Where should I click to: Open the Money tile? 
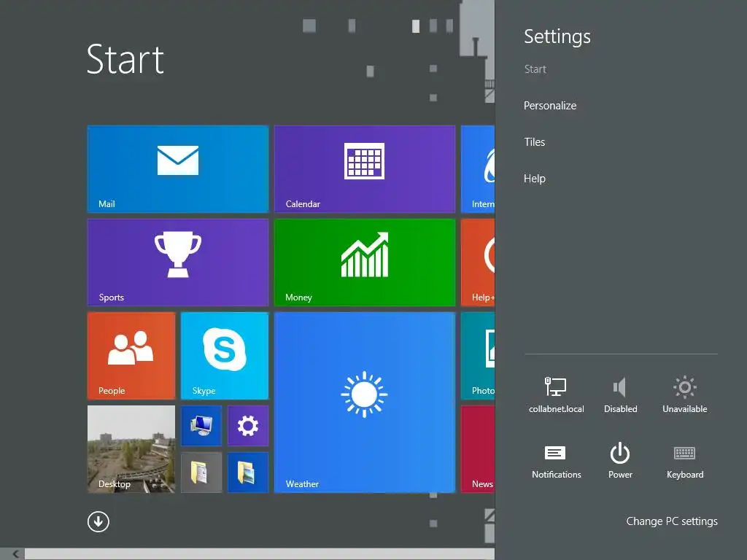365,262
